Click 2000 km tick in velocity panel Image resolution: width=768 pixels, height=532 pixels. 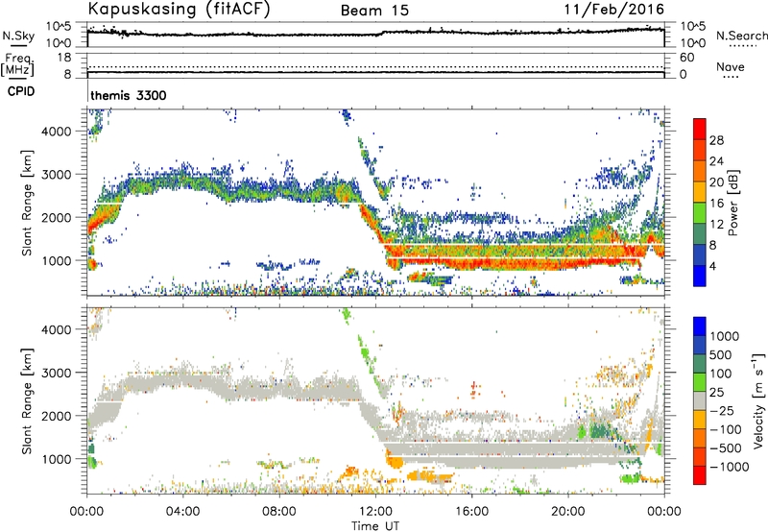click(56, 416)
